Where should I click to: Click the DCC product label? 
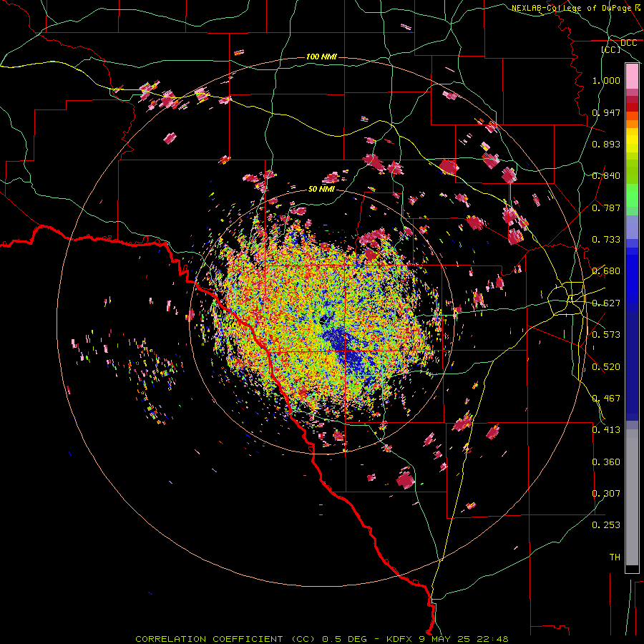[628, 43]
